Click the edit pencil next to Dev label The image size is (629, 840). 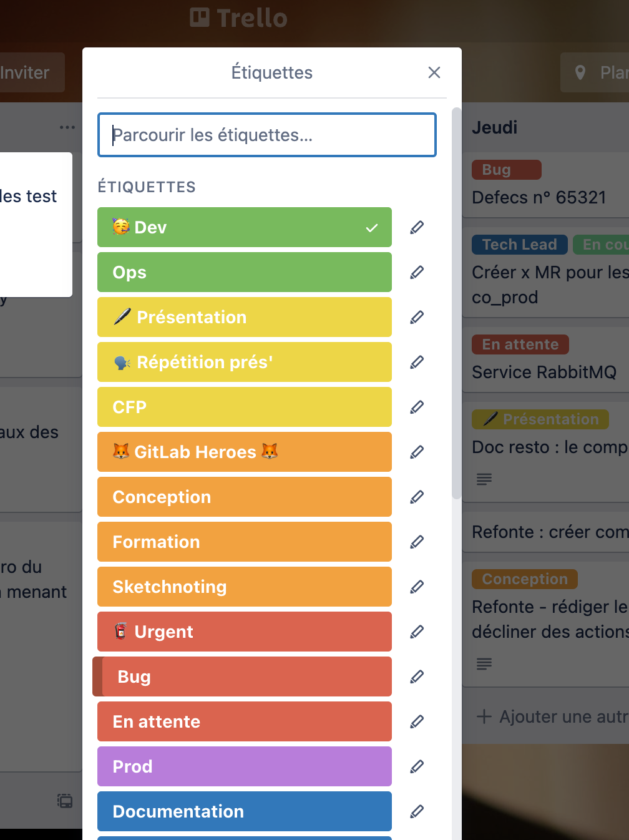[417, 227]
